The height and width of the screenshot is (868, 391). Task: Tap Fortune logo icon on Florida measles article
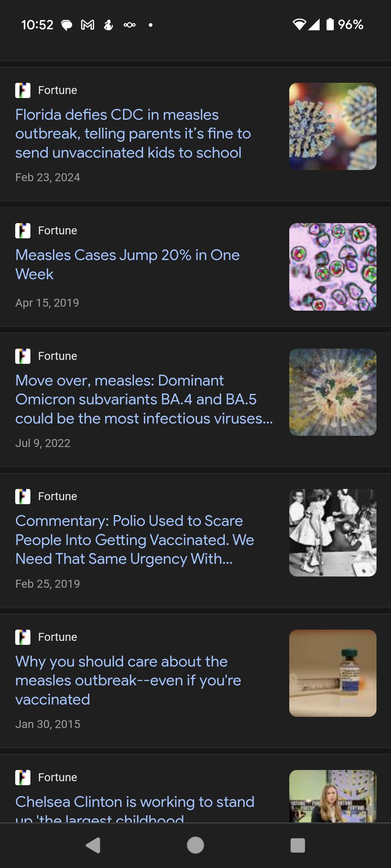(23, 90)
